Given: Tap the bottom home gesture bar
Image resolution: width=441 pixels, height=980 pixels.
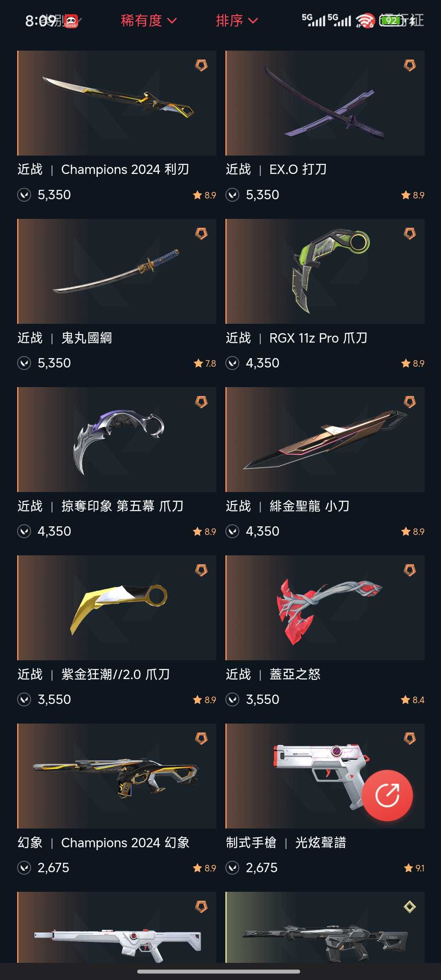Looking at the screenshot, I should tap(219, 971).
